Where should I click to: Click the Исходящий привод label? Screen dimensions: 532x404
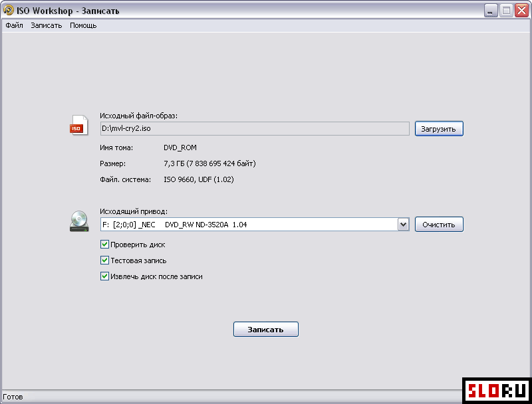134,211
